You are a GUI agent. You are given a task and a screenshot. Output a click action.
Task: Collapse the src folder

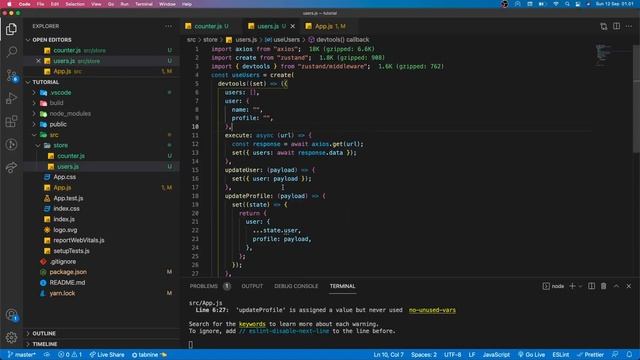[54, 135]
